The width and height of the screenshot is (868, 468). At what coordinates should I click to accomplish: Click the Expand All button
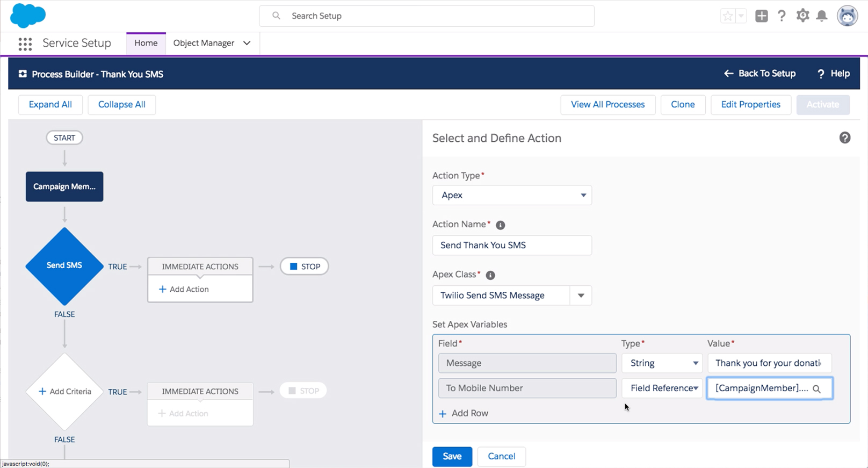pyautogui.click(x=50, y=104)
